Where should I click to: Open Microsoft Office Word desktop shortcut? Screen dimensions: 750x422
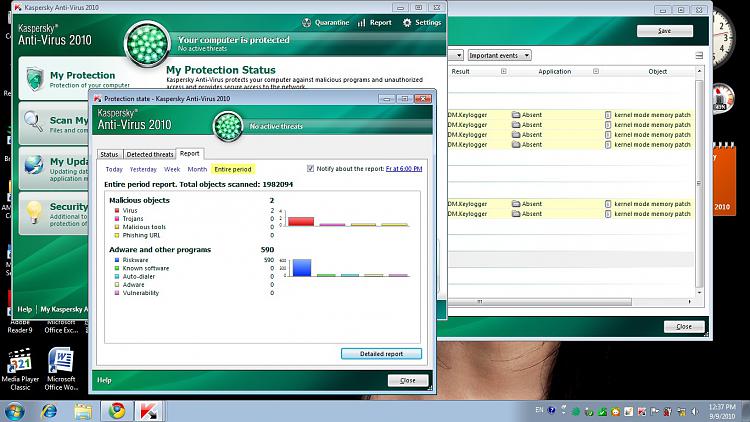pyautogui.click(x=61, y=369)
